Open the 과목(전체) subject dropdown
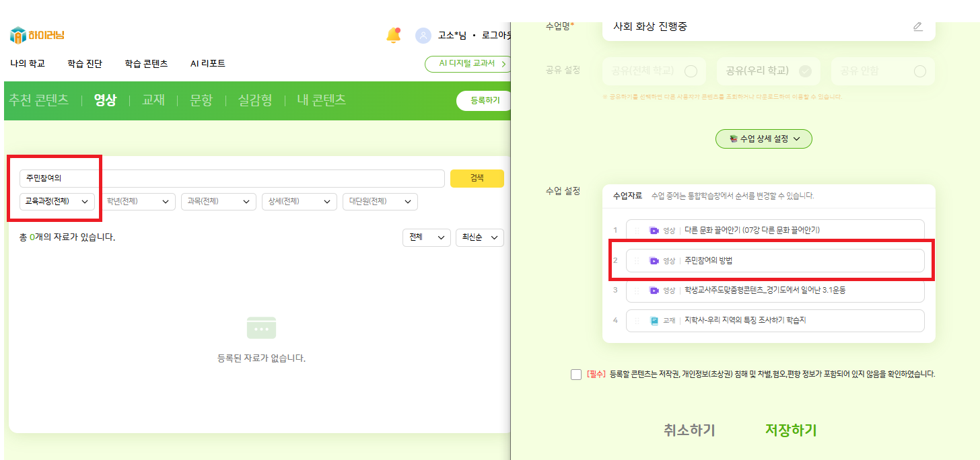Image resolution: width=980 pixels, height=460 pixels. pyautogui.click(x=219, y=202)
